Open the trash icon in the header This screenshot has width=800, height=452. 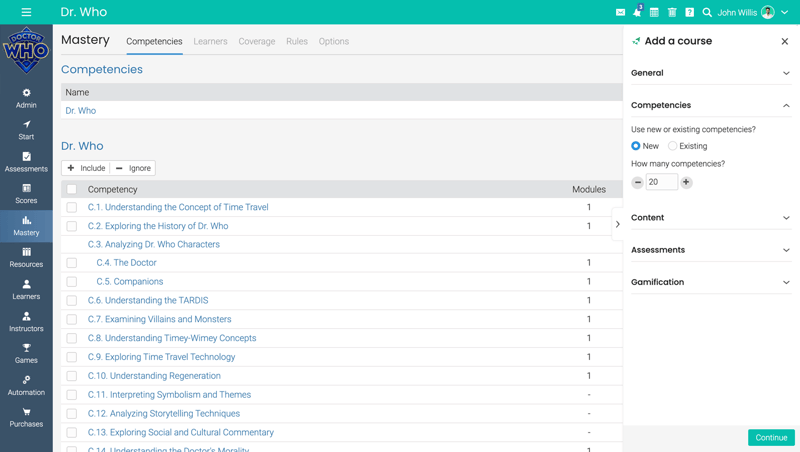pos(672,12)
